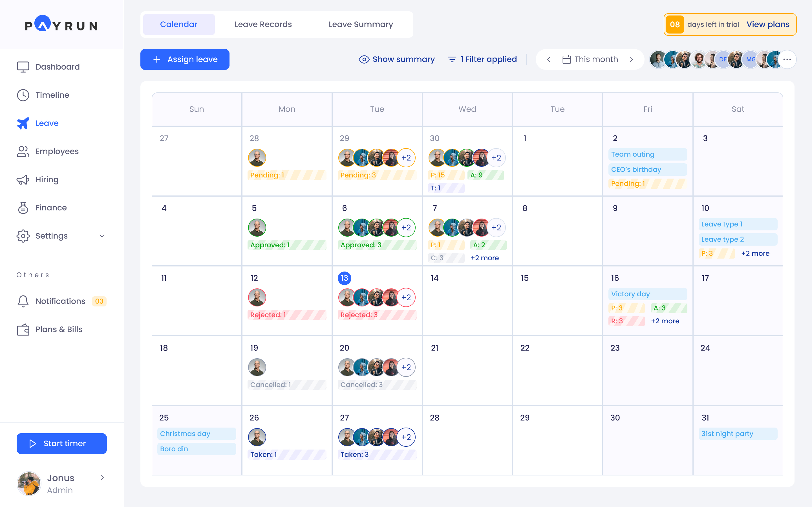
Task: Select the Leave airplane icon
Action: click(x=23, y=123)
